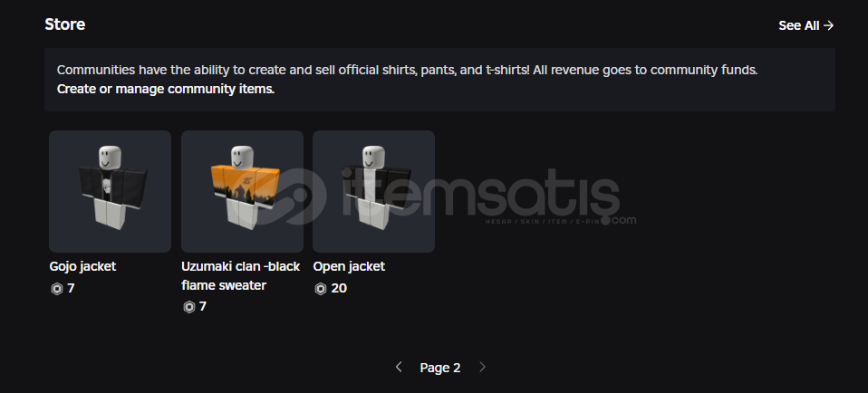Open the See All store link
The height and width of the screenshot is (393, 868).
(805, 25)
